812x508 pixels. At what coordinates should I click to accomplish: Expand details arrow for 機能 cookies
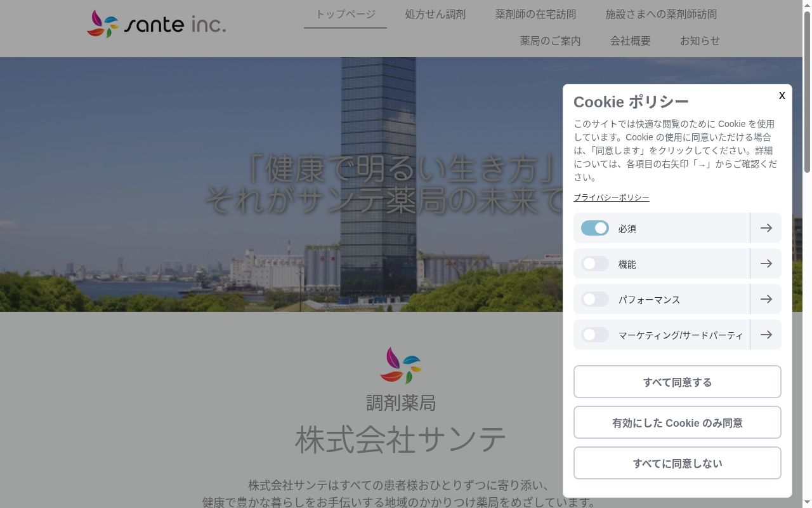pyautogui.click(x=766, y=264)
